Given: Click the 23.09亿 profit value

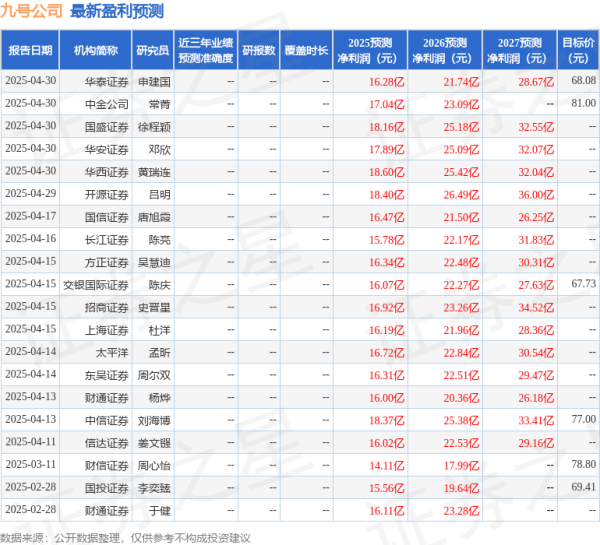Looking at the screenshot, I should (x=461, y=104).
